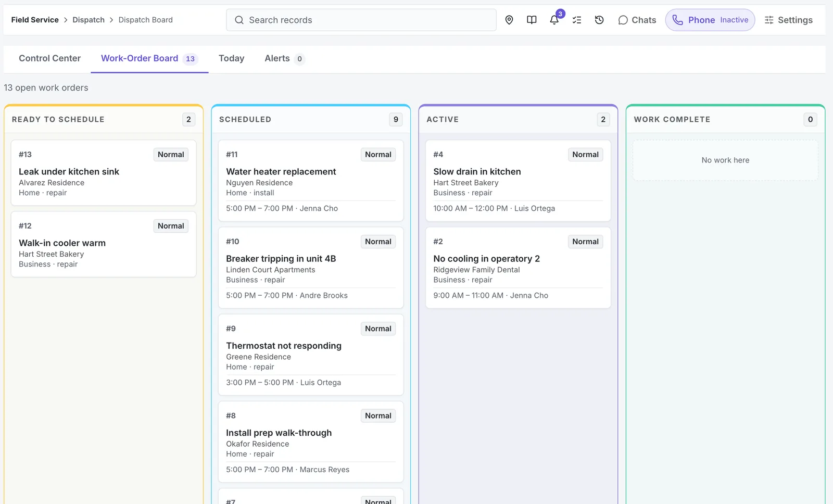This screenshot has width=833, height=504.
Task: Click '5:00 PM – 7:00 PM · Marcus Reyes'
Action: click(x=287, y=470)
